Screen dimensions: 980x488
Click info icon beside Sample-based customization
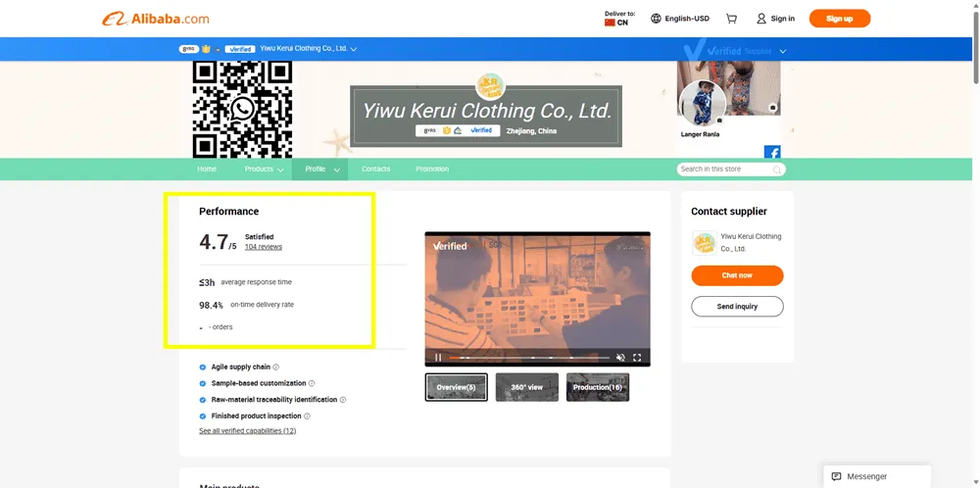312,384
